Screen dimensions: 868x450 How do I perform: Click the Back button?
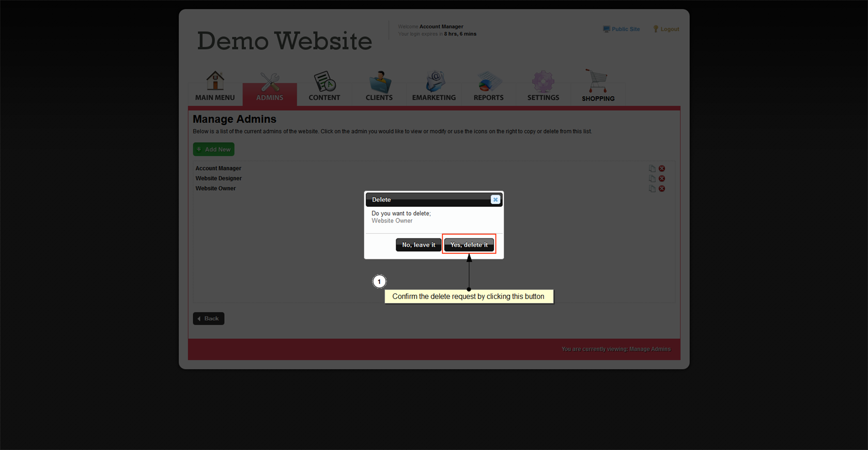[x=209, y=319]
